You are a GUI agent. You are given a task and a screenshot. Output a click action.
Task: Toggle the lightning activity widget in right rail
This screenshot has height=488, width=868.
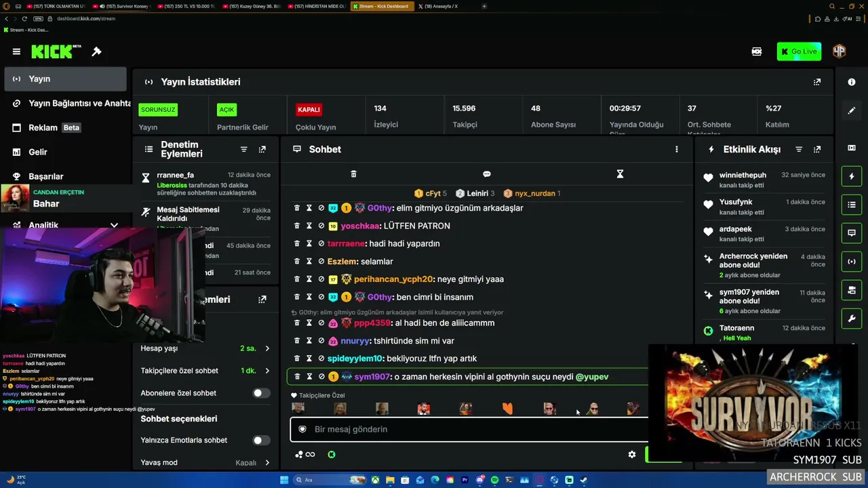[x=852, y=176]
